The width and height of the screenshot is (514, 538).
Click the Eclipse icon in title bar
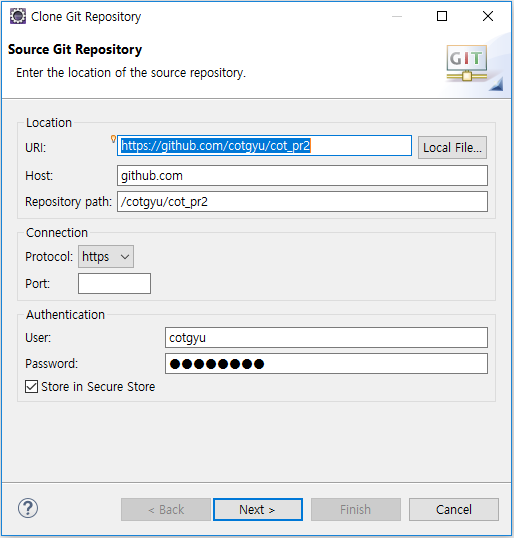coord(18,16)
